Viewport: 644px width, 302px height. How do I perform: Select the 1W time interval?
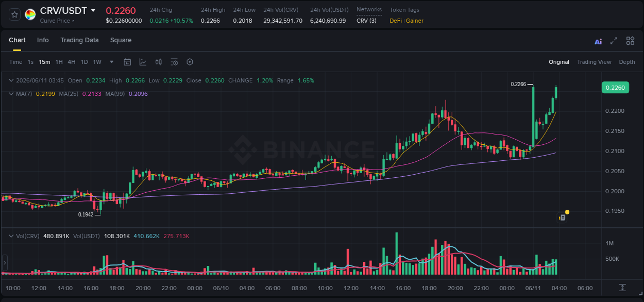tap(97, 62)
